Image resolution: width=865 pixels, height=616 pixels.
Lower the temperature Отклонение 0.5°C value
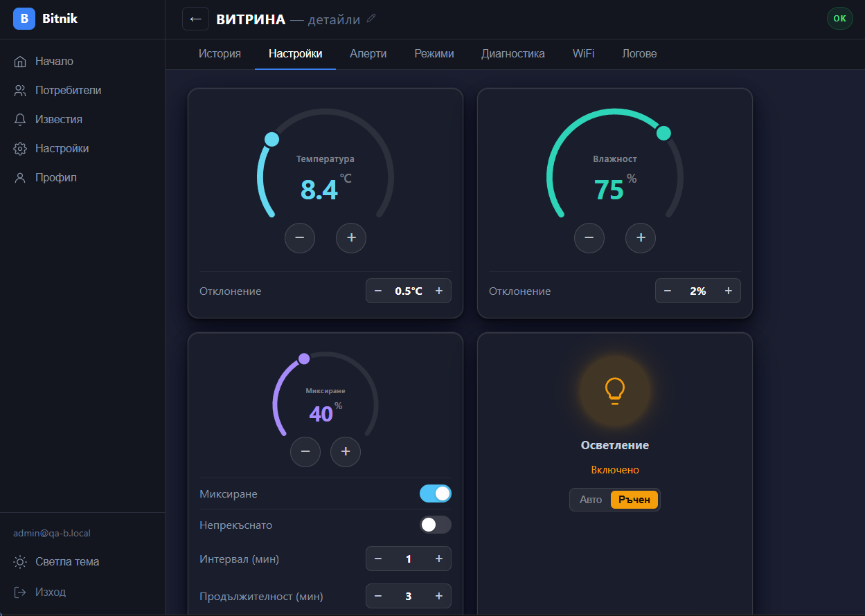[378, 291]
